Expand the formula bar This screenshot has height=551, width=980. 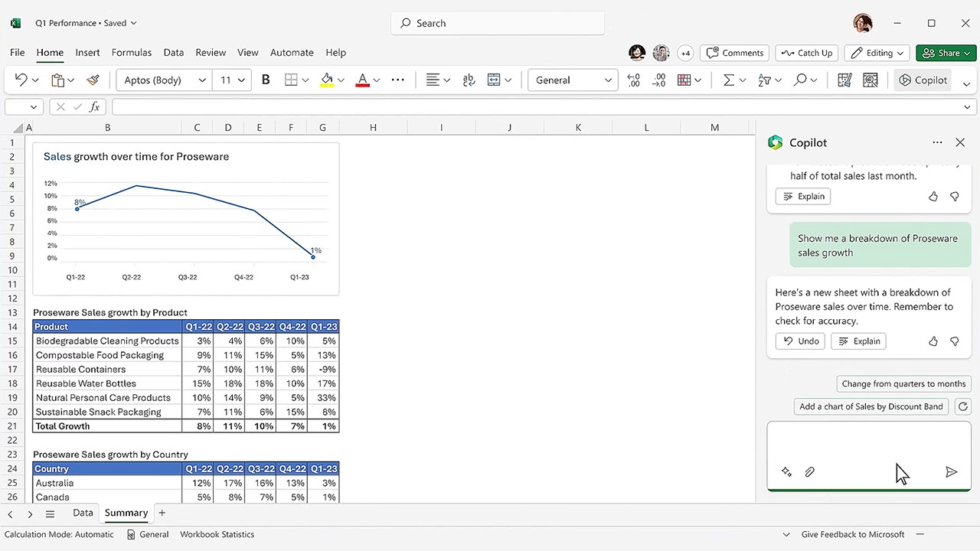[x=967, y=107]
